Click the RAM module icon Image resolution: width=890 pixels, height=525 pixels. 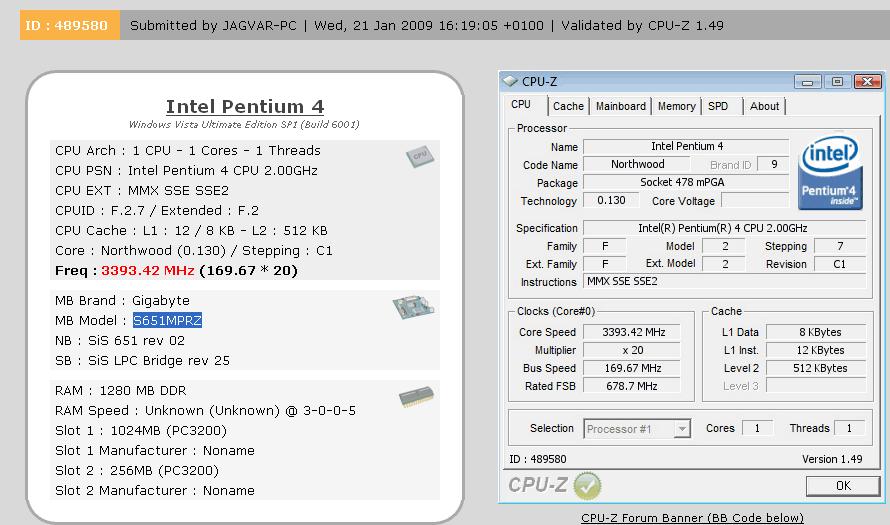(417, 397)
